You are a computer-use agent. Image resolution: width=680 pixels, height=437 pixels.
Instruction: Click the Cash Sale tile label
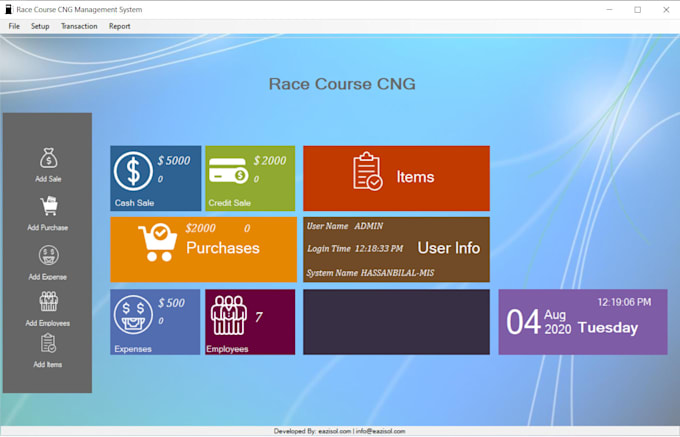[x=134, y=203]
